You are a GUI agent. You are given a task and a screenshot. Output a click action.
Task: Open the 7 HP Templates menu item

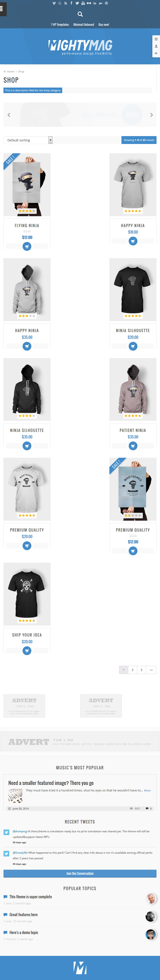tap(60, 24)
